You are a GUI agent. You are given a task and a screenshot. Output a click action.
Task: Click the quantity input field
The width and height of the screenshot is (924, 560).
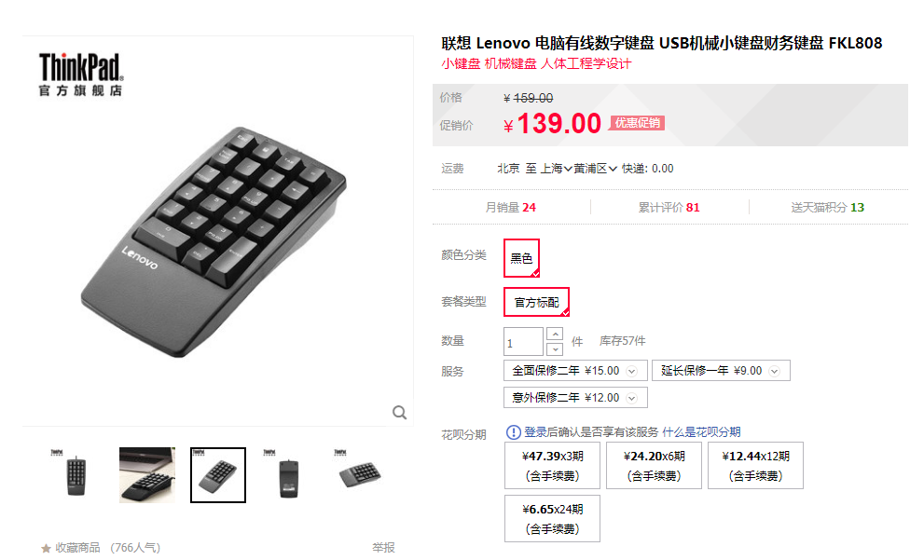(x=523, y=342)
